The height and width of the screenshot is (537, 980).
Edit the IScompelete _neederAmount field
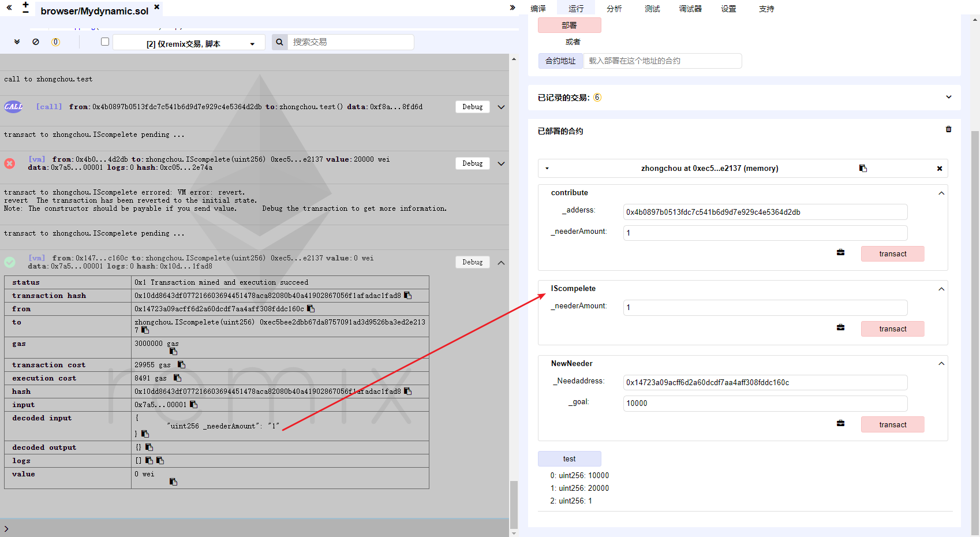[765, 307]
